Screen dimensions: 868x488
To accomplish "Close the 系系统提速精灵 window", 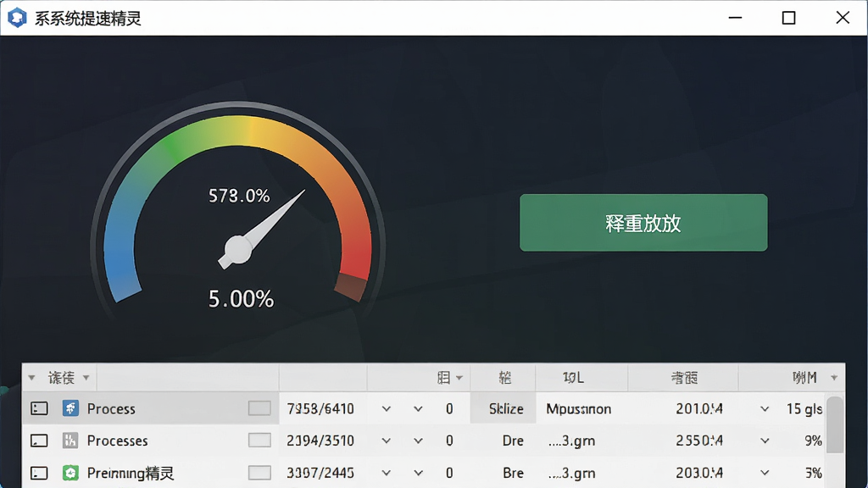I will click(x=843, y=18).
